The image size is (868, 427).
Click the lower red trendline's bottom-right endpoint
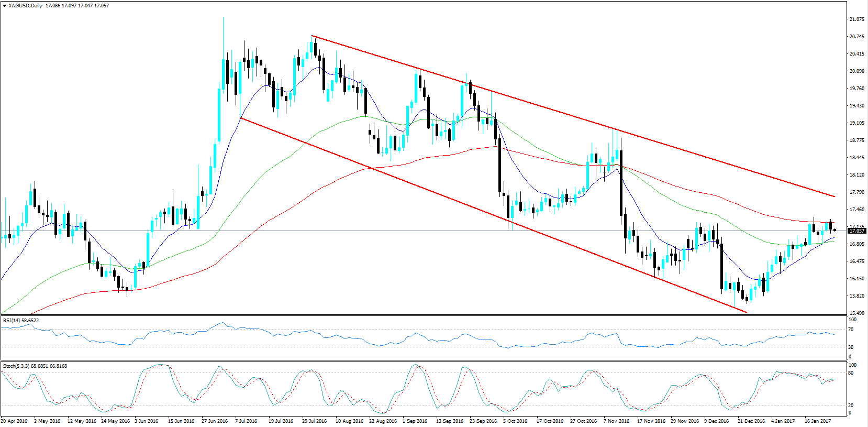click(747, 313)
